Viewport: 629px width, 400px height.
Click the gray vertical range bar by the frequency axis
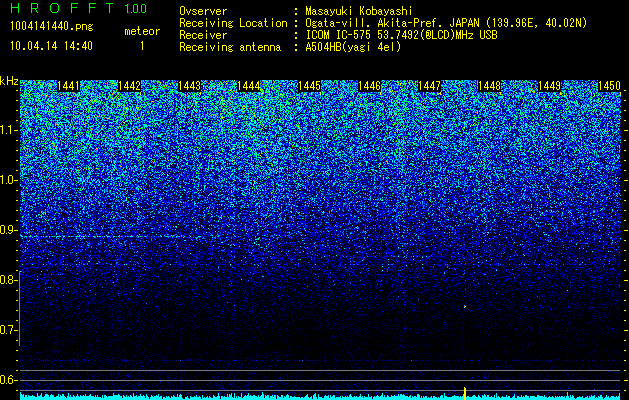point(19,308)
